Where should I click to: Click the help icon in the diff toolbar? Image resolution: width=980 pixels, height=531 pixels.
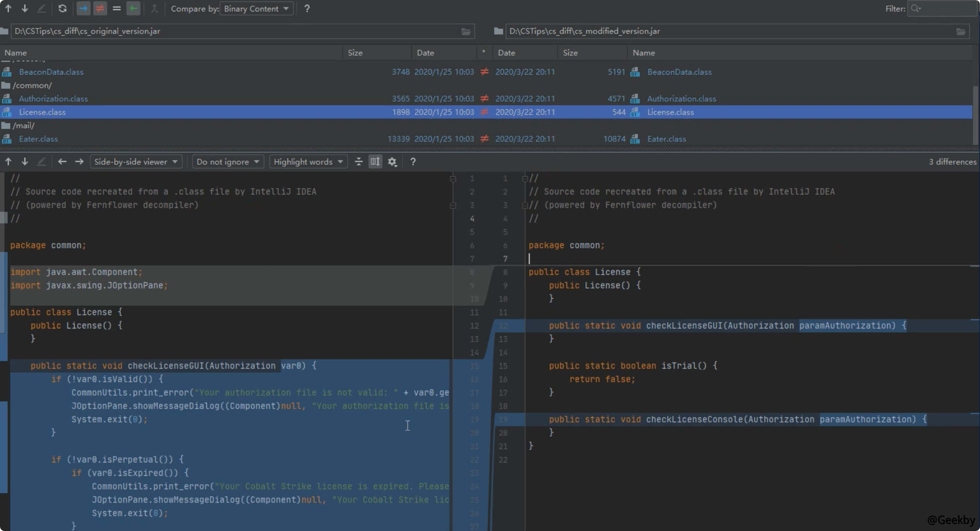click(413, 162)
